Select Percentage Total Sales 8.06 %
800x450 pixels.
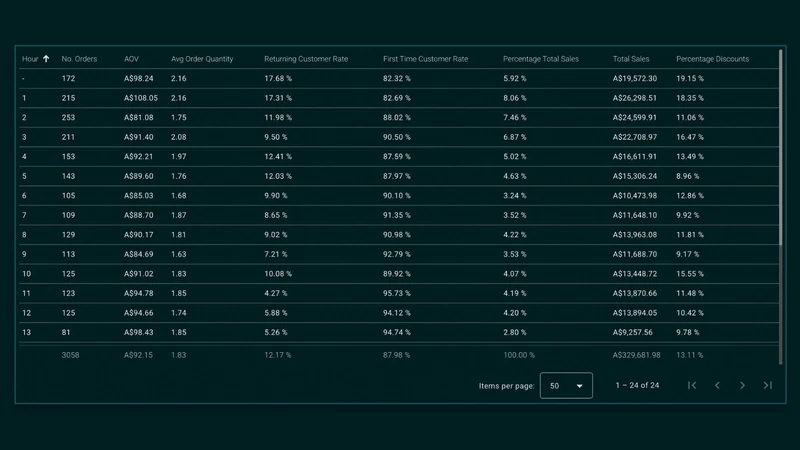(515, 98)
